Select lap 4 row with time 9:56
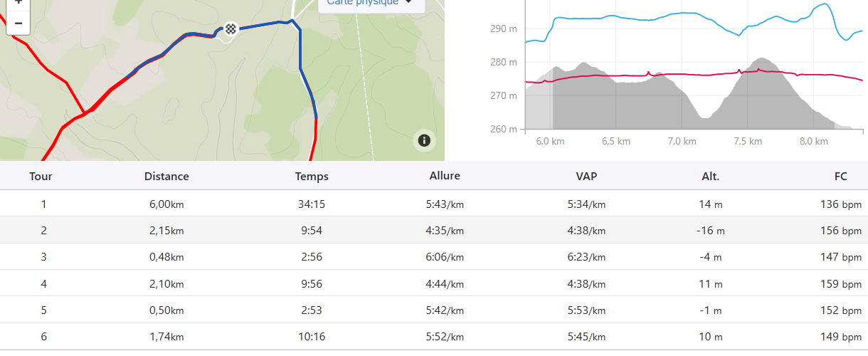 coord(312,284)
